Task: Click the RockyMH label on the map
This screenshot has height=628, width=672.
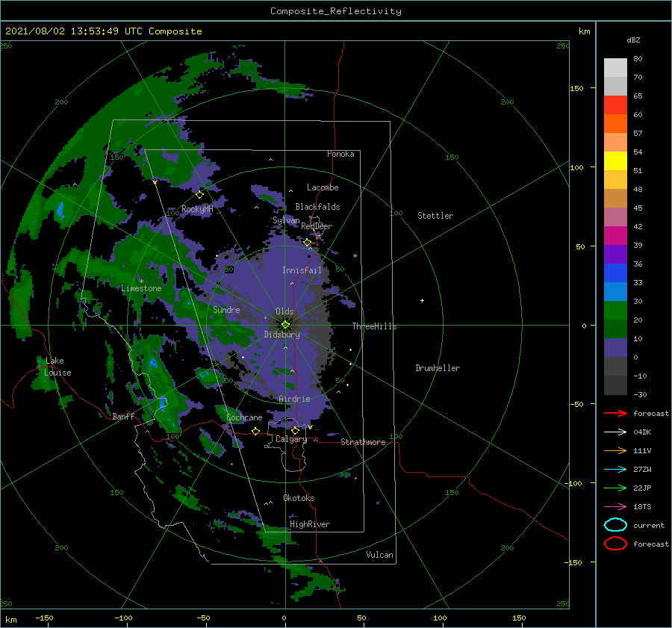Action: tap(197, 209)
